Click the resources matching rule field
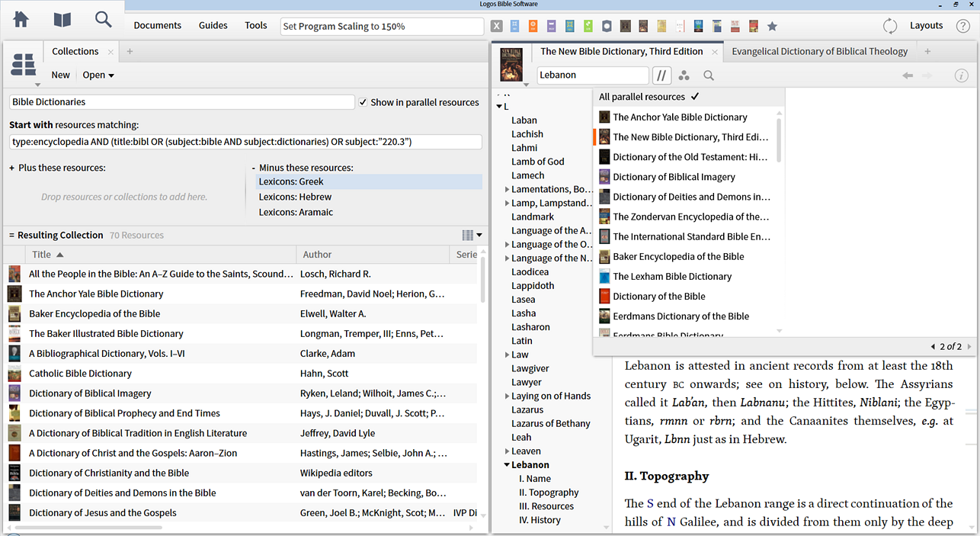This screenshot has height=536, width=980. tap(245, 142)
